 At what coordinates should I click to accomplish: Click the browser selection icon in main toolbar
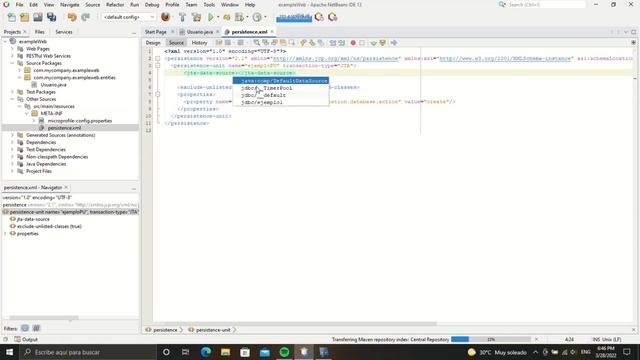(165, 17)
